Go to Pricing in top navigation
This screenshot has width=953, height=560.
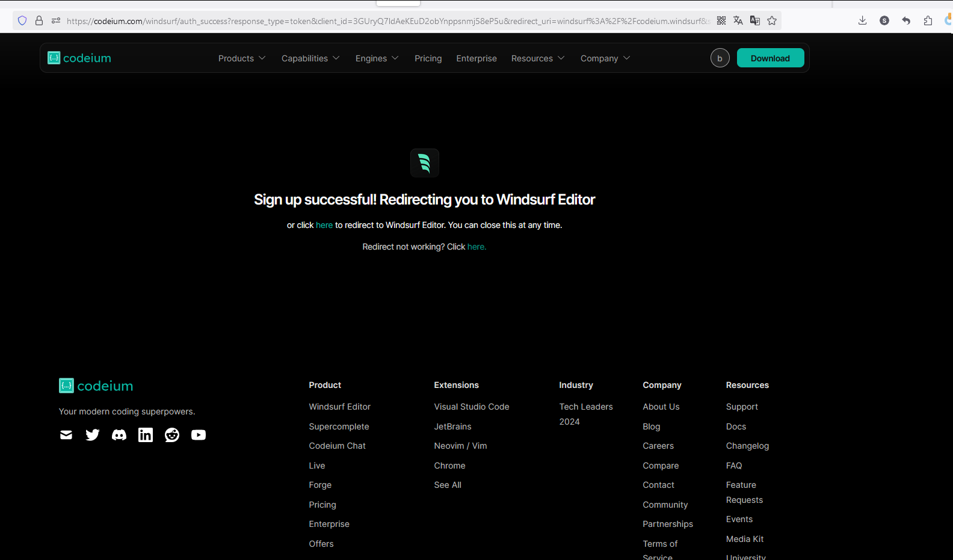click(x=428, y=58)
